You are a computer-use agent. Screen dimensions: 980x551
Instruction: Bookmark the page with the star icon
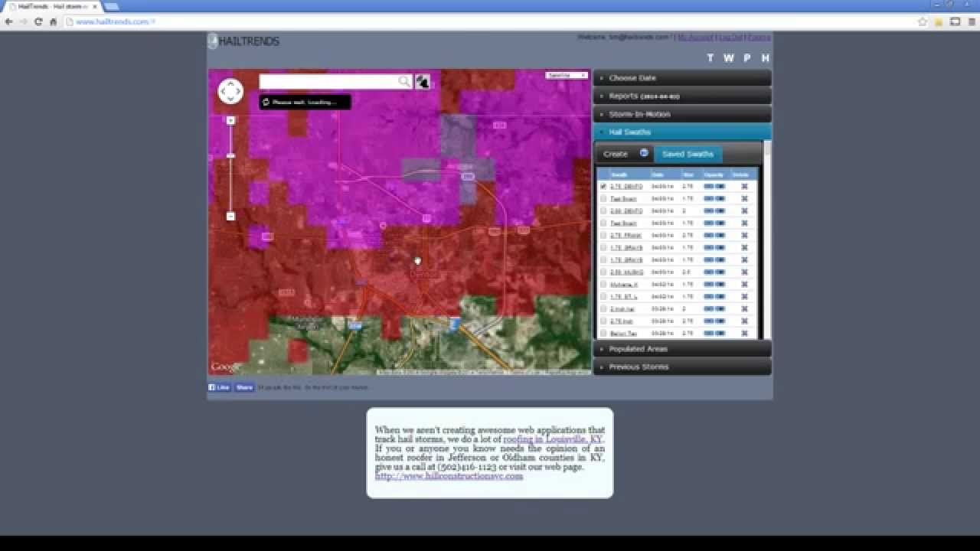tap(923, 21)
